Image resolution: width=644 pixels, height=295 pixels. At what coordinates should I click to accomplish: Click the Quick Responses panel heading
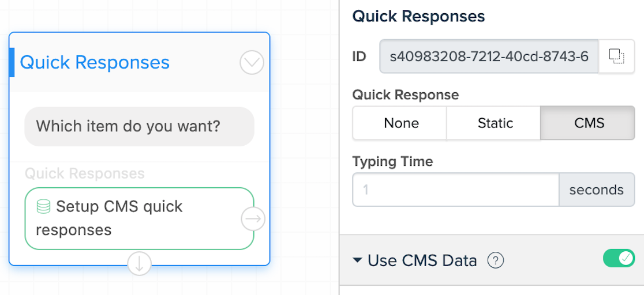(418, 16)
